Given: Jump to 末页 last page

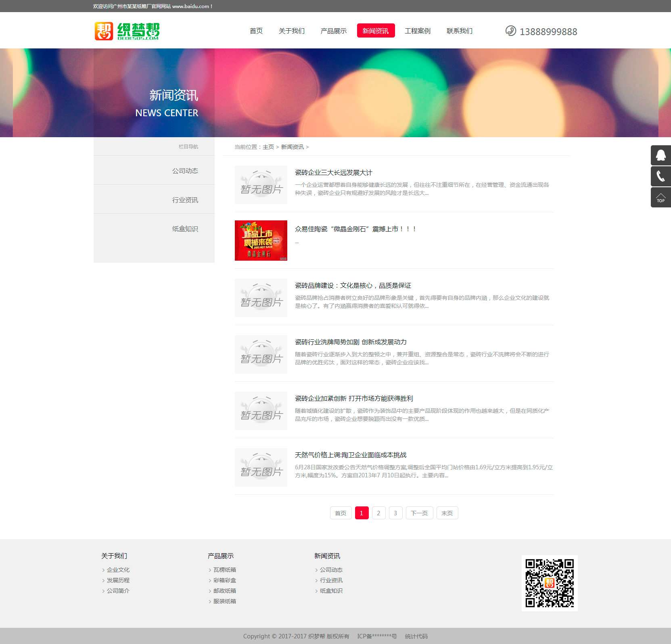Looking at the screenshot, I should click(447, 513).
